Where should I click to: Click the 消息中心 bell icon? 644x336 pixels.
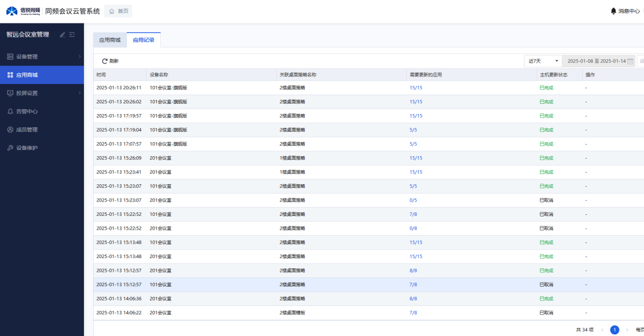click(613, 11)
